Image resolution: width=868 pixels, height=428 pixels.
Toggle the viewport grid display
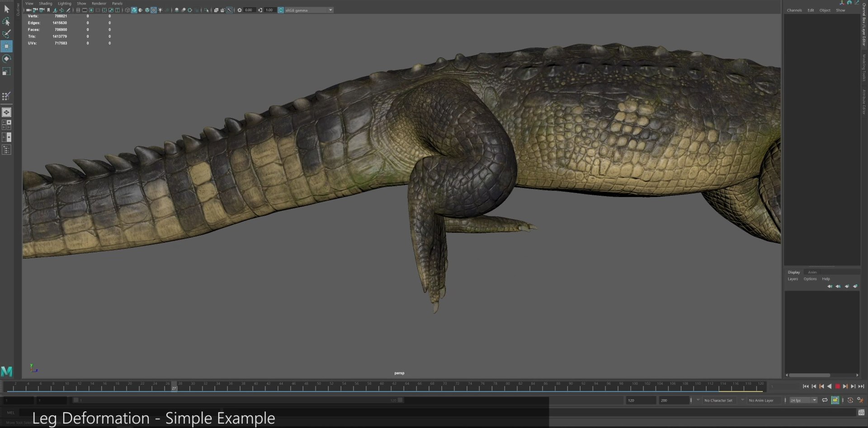pyautogui.click(x=78, y=10)
